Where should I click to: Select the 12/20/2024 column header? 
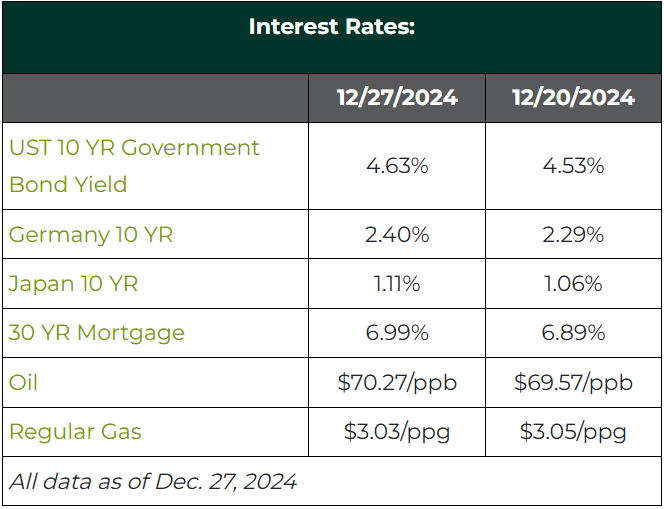pos(573,98)
